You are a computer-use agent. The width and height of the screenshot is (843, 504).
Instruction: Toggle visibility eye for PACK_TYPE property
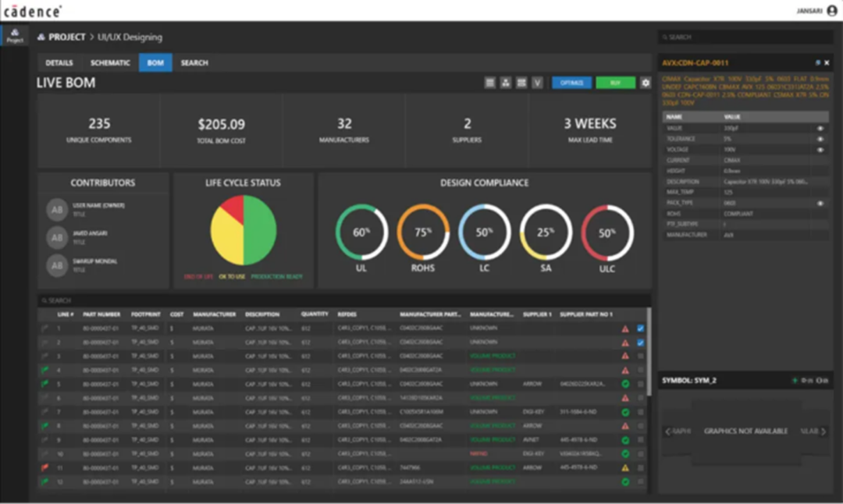820,203
